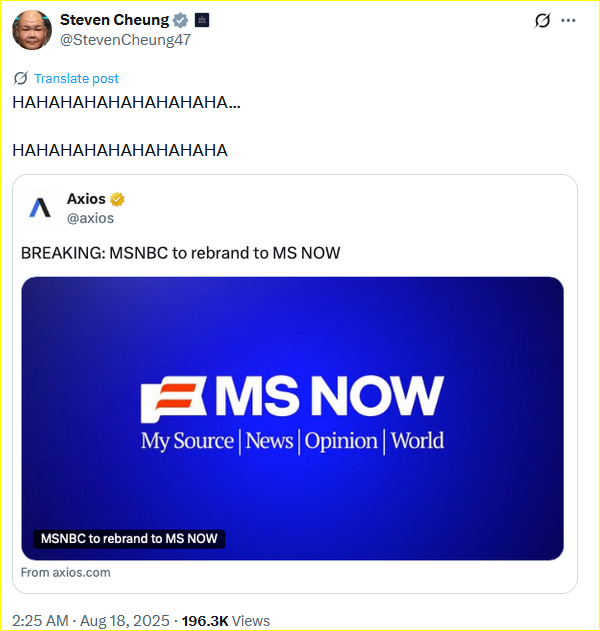Click Steven Cheung's profile avatar

coord(32,30)
